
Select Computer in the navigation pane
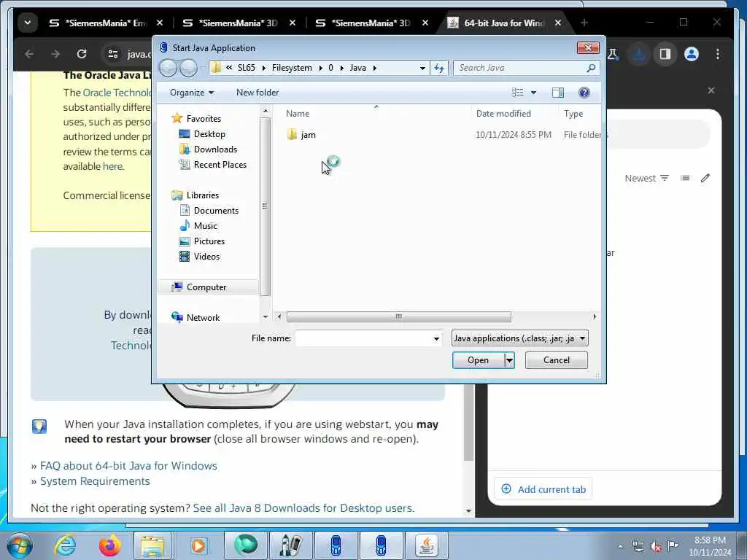coord(206,287)
